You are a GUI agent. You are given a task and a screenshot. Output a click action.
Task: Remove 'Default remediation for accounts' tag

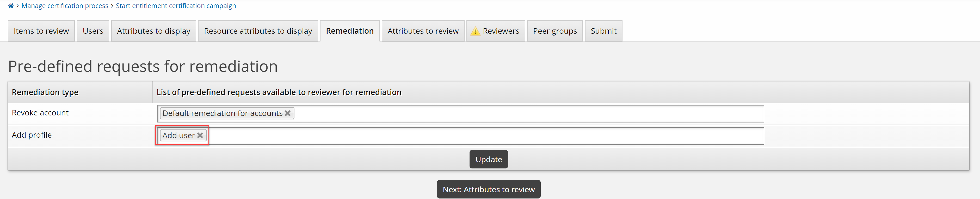click(x=288, y=113)
